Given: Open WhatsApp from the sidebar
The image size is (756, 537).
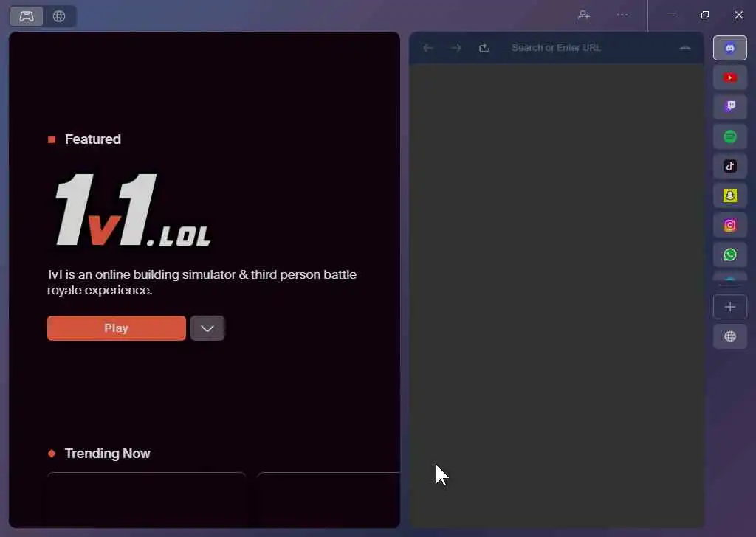Looking at the screenshot, I should click(x=730, y=254).
